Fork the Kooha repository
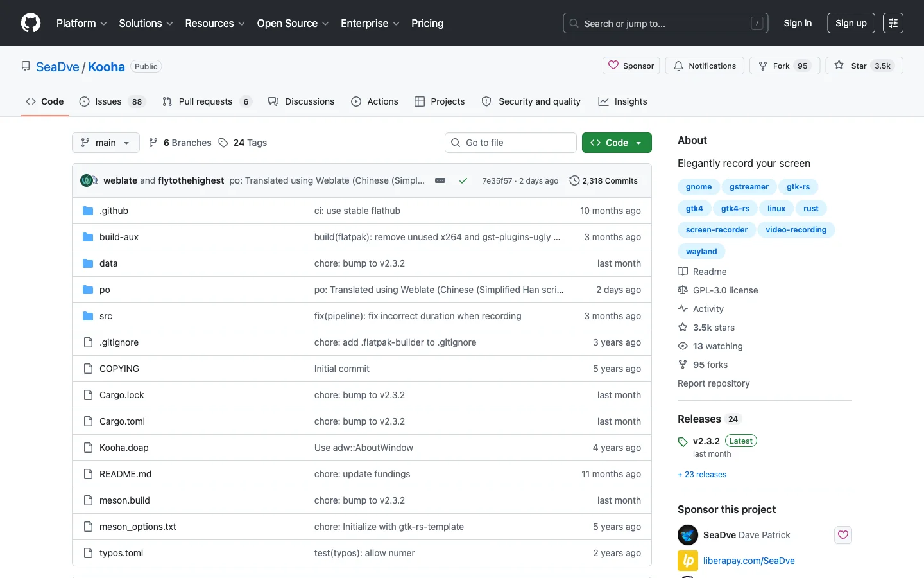 coord(785,66)
